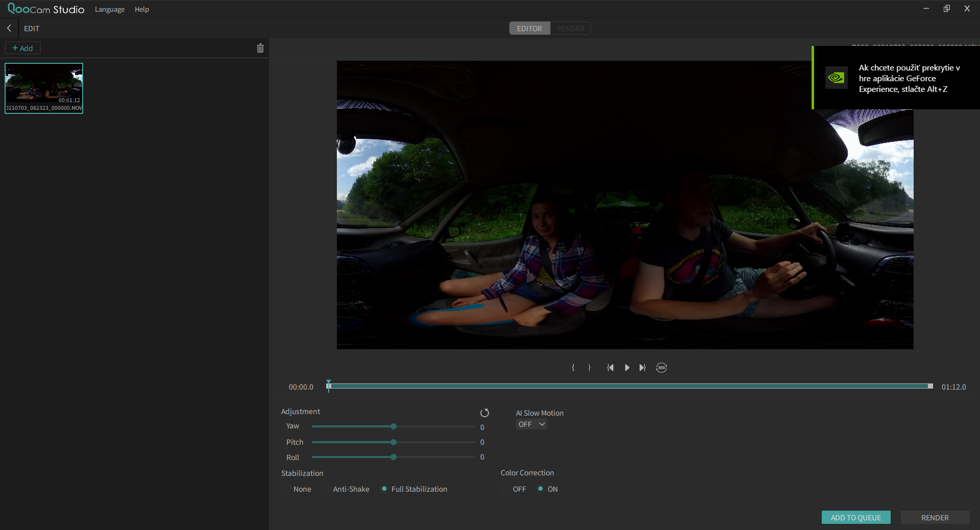Click the 01:12.0 duration label

pos(953,387)
